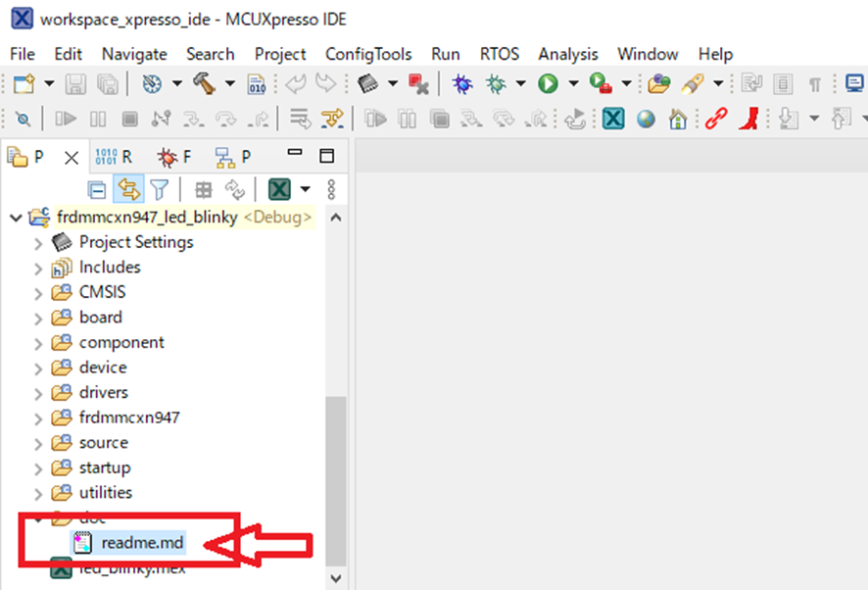Click the blue Debug bug icon
The height and width of the screenshot is (590, 868).
pos(462,83)
